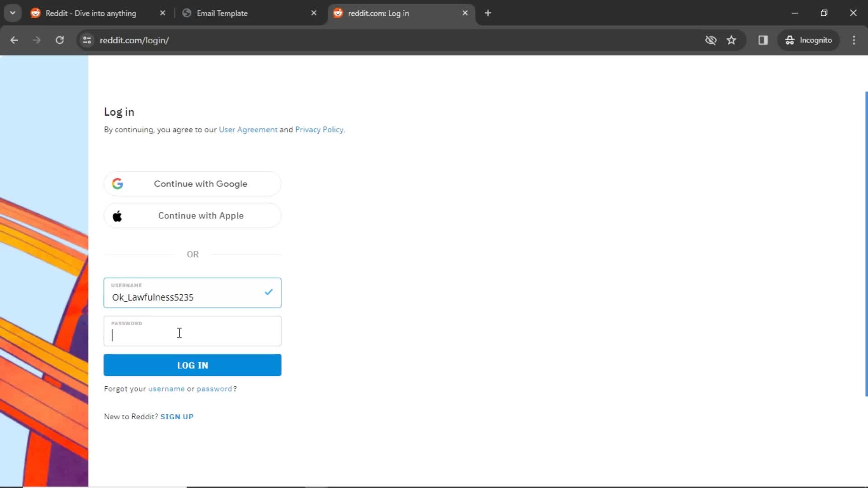
Task: Click the password recovery link
Action: point(214,389)
